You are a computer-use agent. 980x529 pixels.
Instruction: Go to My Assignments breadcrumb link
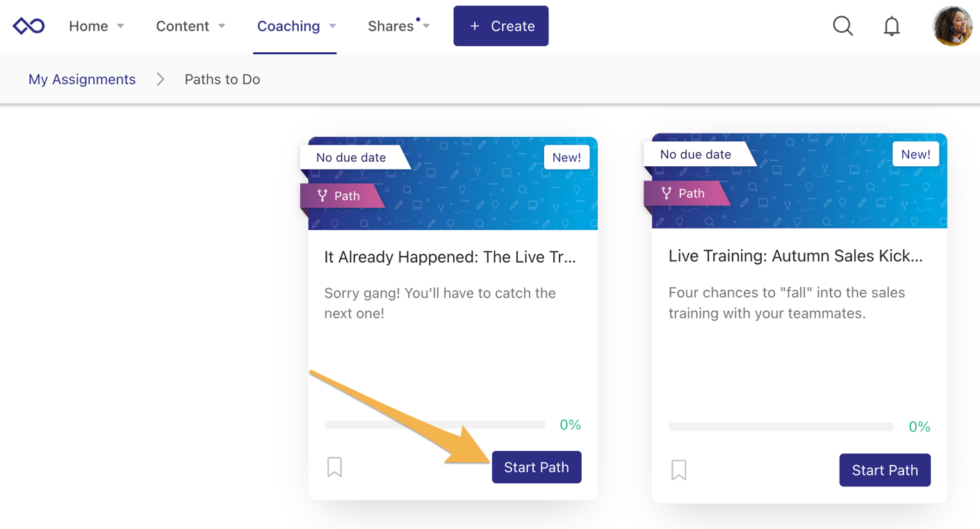(82, 79)
